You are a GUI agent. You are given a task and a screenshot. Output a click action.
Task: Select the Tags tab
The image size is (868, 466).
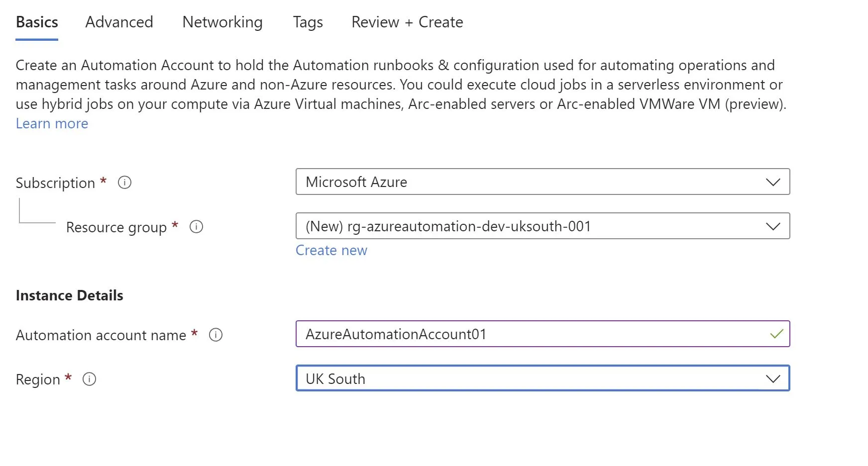(x=308, y=22)
